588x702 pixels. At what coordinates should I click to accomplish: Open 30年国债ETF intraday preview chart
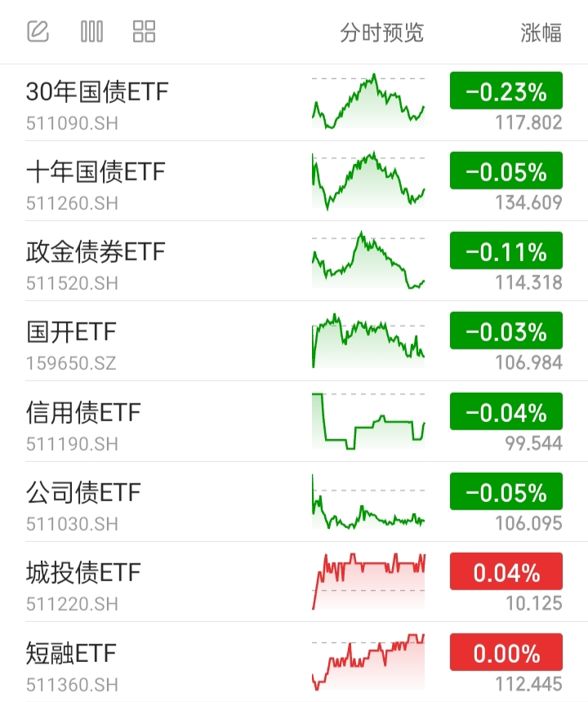coord(368,101)
